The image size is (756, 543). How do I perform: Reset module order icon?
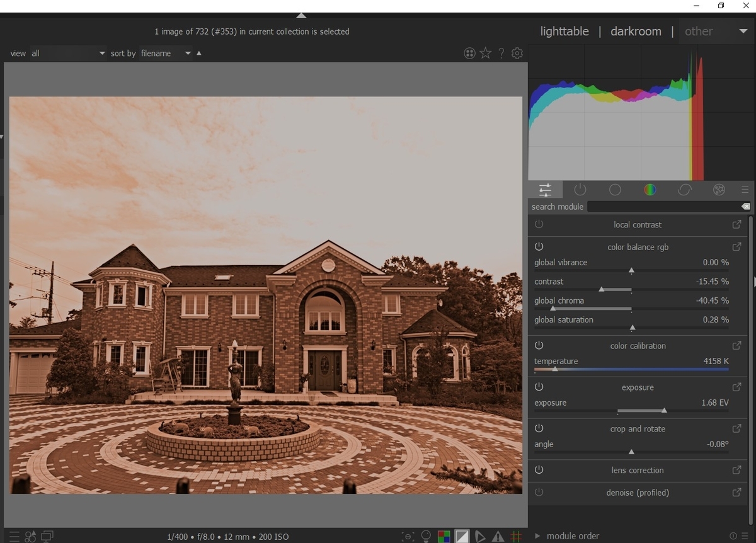click(733, 536)
